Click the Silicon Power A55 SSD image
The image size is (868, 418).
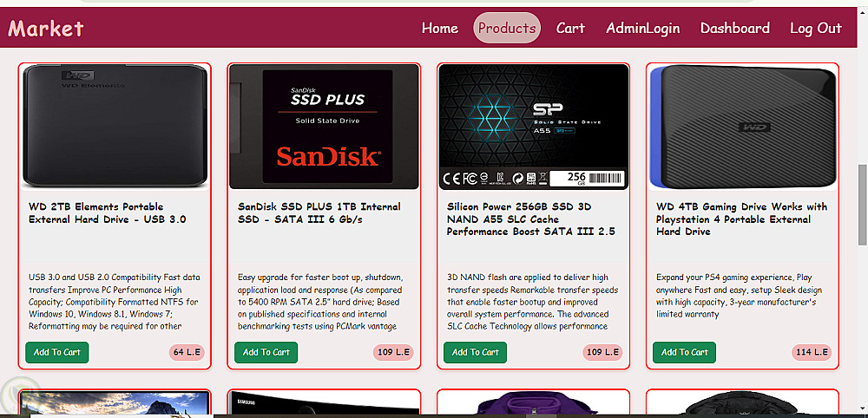click(x=533, y=127)
